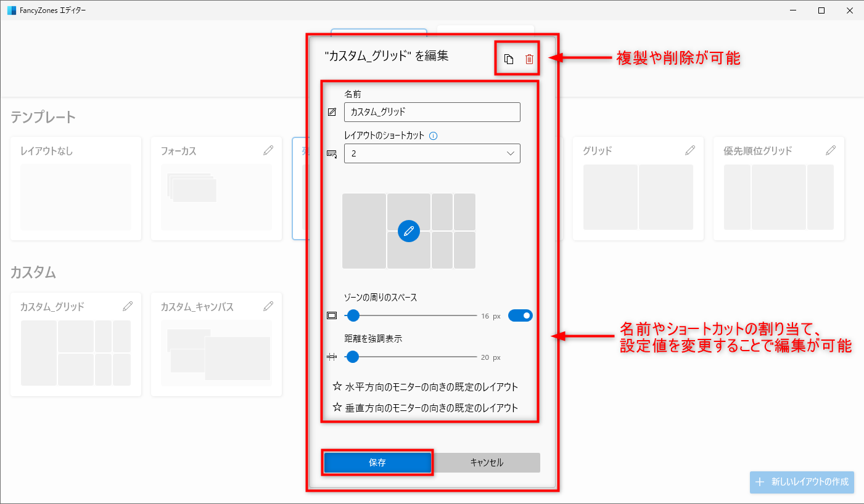864x504 pixels.
Task: Click the 保存 button
Action: (x=377, y=462)
